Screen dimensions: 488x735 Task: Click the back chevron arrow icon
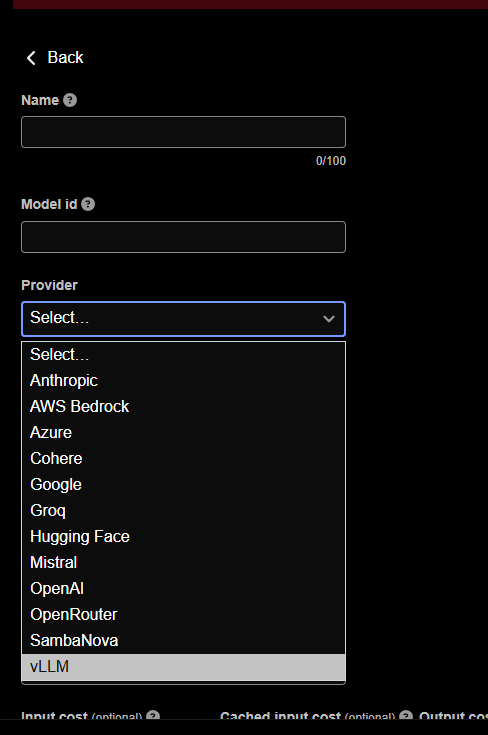coord(31,58)
